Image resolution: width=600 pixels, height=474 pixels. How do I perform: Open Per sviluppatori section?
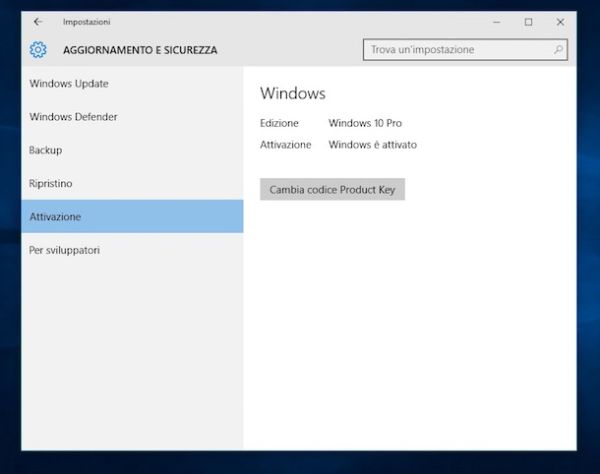tap(132, 250)
